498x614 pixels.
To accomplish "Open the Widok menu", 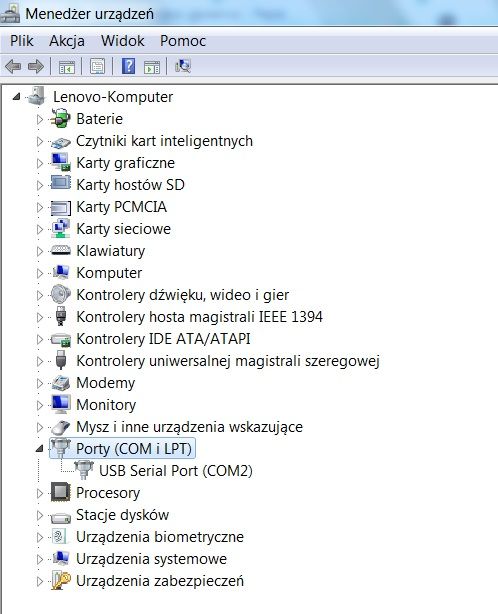I will click(123, 41).
